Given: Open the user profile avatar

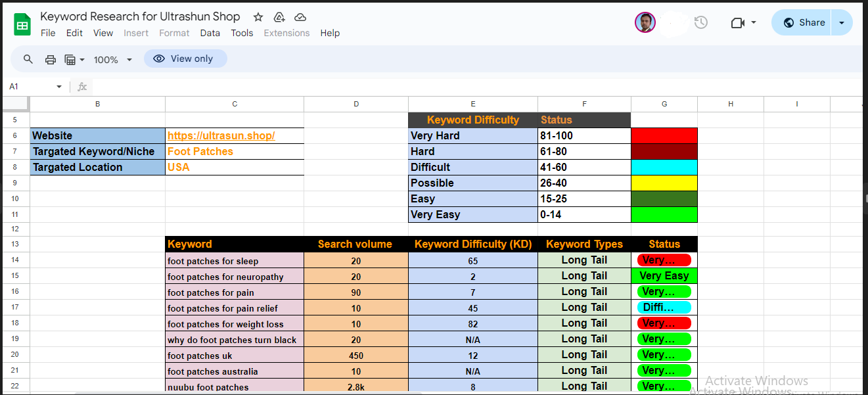Looking at the screenshot, I should pos(645,22).
